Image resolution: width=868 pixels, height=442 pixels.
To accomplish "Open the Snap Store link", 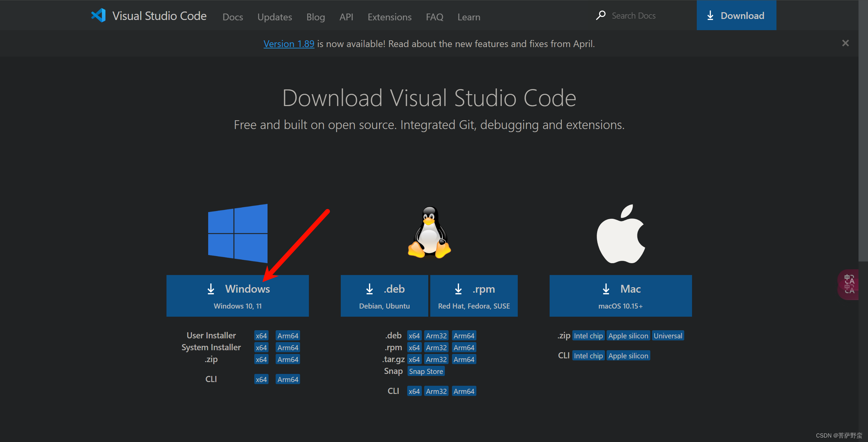I will [426, 371].
